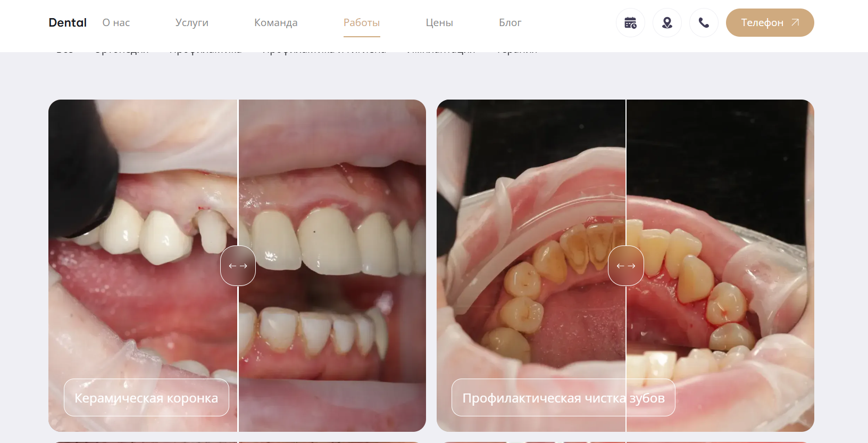Viewport: 868px width, 443px height.
Task: Open the Услуги menu item
Action: 192,22
